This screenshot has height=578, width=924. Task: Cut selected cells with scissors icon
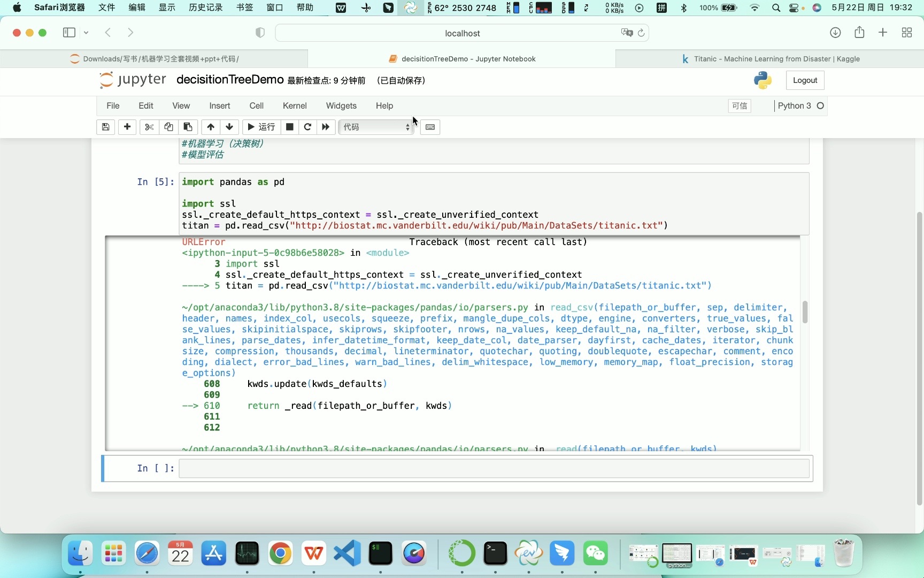149,127
